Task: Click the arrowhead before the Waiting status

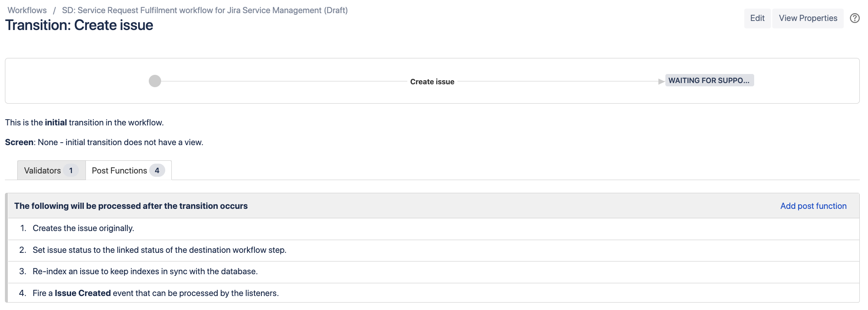Action: tap(661, 81)
